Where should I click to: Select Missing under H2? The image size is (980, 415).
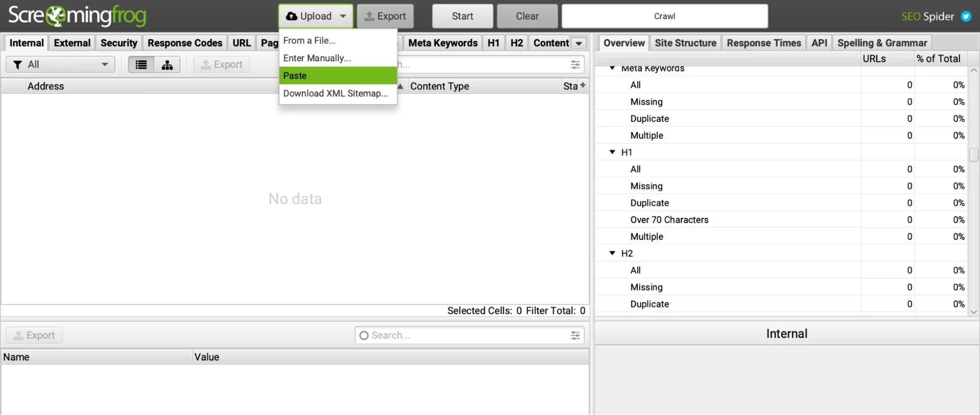[646, 287]
